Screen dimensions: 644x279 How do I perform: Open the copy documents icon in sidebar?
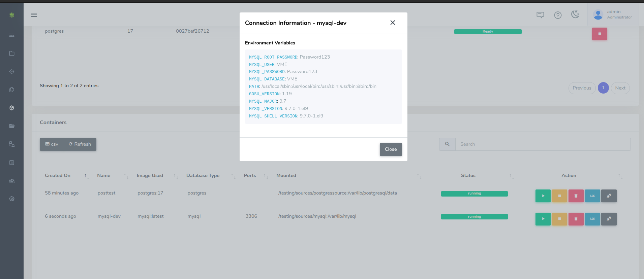point(12,90)
